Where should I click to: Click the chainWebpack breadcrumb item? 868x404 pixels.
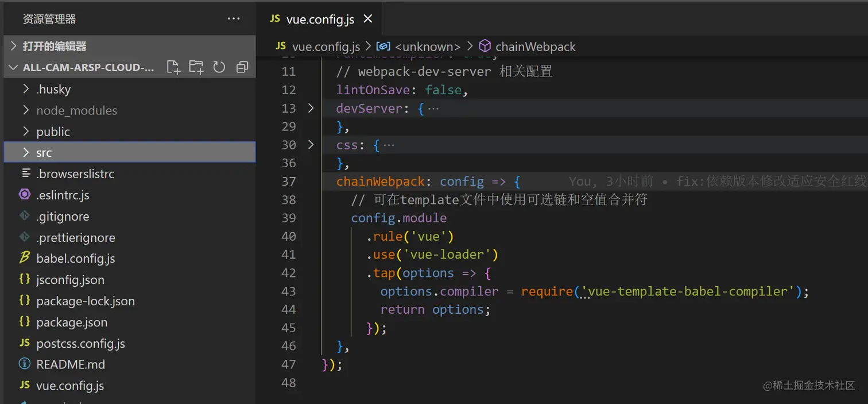tap(535, 47)
